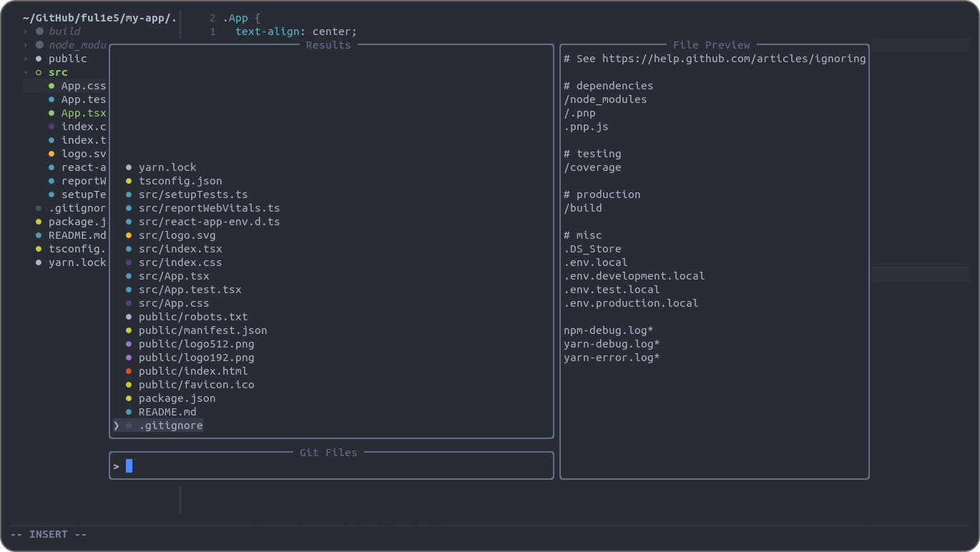Click the green icon beside App.tsx in tree
This screenshot has width=980, height=552.
52,113
